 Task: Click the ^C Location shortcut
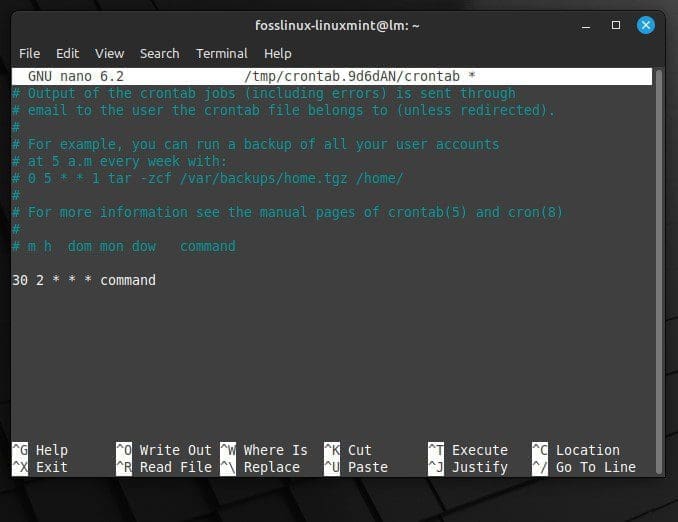point(576,450)
